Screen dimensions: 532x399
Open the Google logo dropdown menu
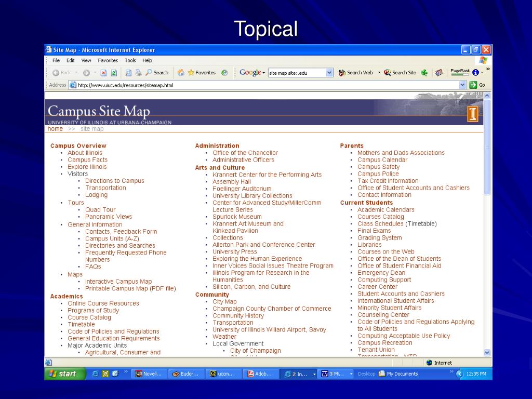tap(263, 73)
